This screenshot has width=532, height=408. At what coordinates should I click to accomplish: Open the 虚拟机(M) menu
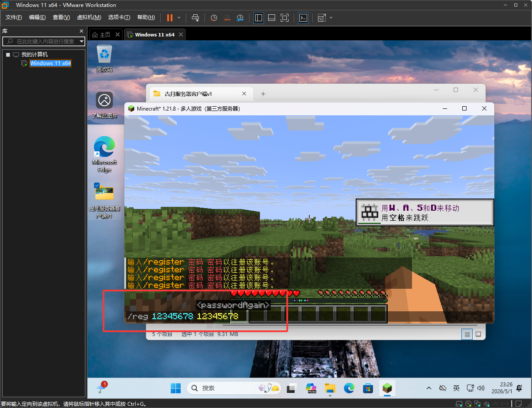(89, 17)
